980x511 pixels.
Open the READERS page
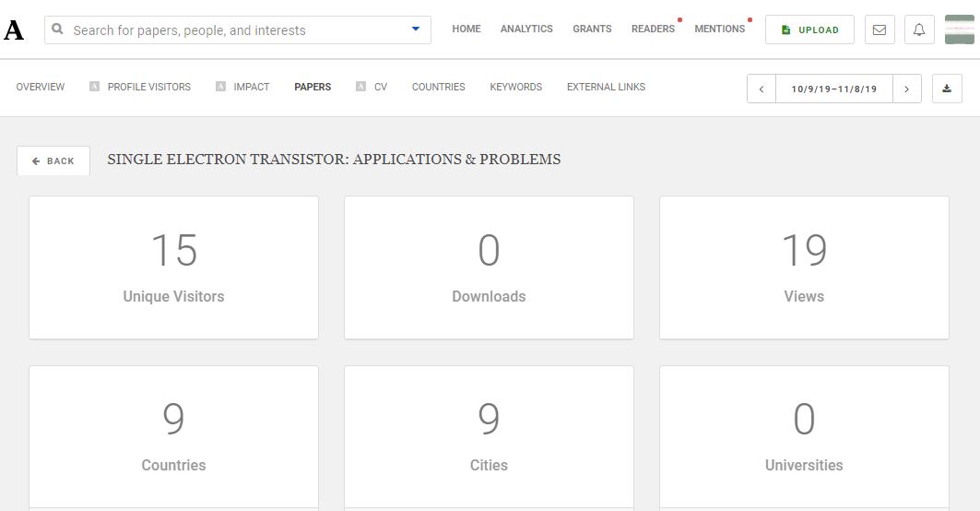[x=653, y=29]
